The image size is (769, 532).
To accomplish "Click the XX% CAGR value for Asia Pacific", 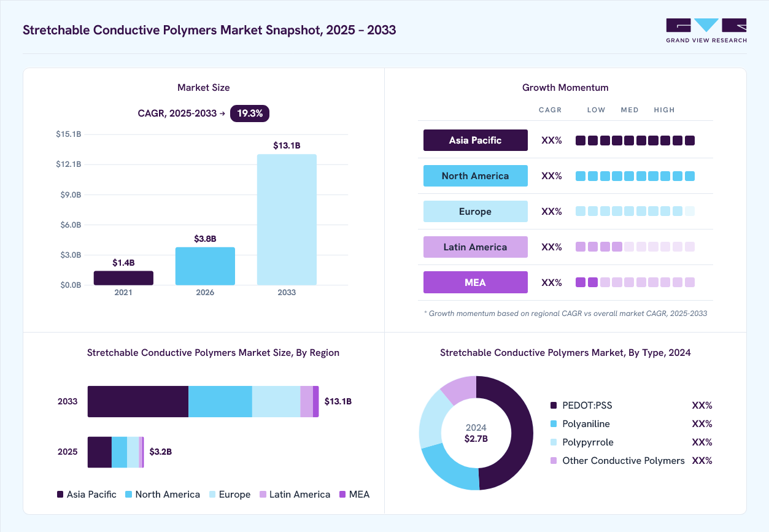I will (552, 141).
